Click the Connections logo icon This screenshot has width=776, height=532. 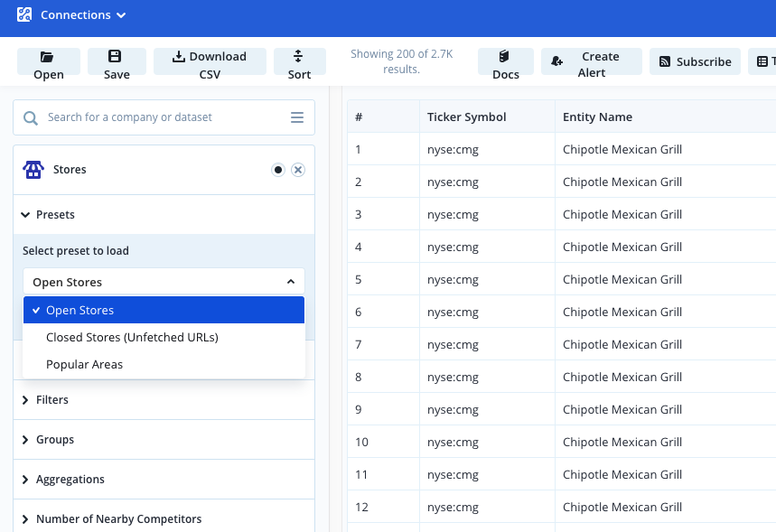(24, 14)
